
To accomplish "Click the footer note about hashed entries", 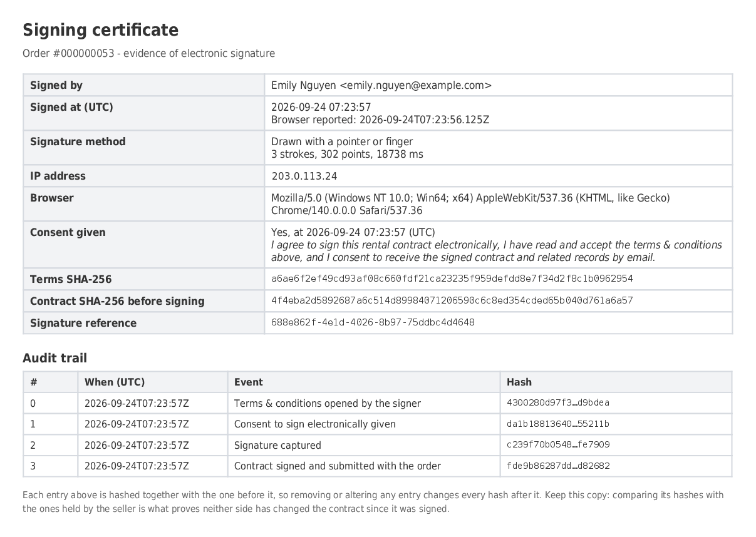I will pos(373,502).
